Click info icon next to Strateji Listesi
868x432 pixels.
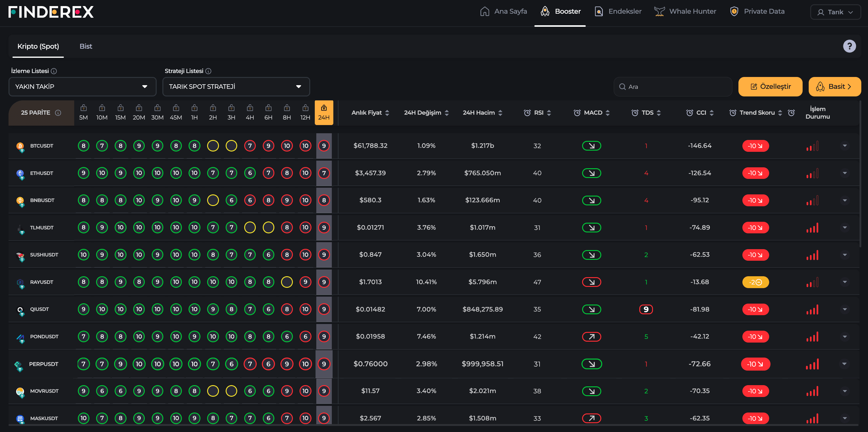click(x=208, y=71)
